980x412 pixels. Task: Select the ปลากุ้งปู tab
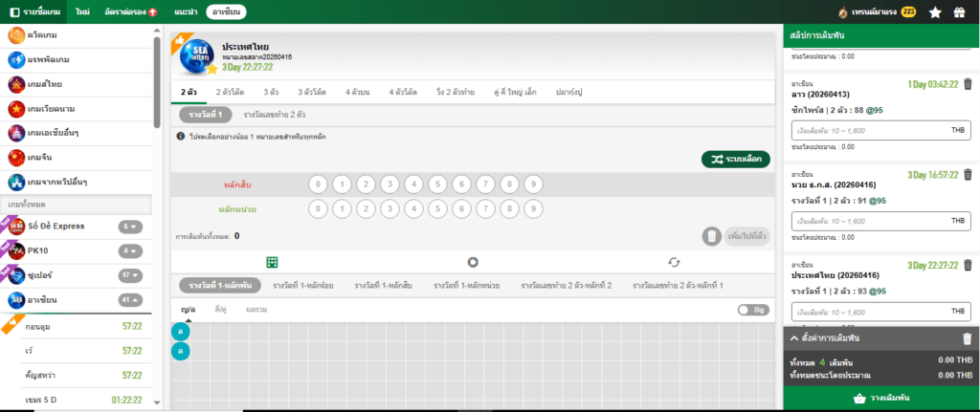point(569,92)
